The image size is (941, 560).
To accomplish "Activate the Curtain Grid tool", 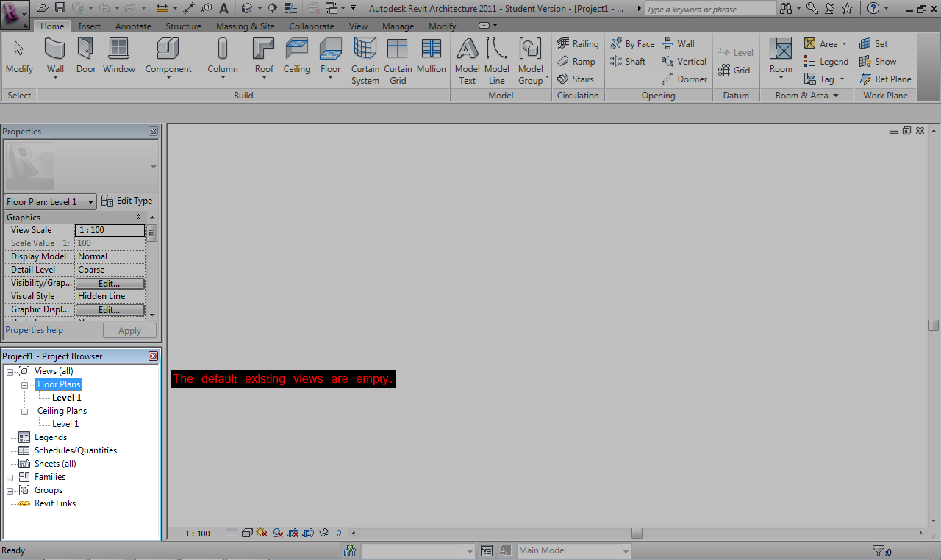I will [x=398, y=61].
